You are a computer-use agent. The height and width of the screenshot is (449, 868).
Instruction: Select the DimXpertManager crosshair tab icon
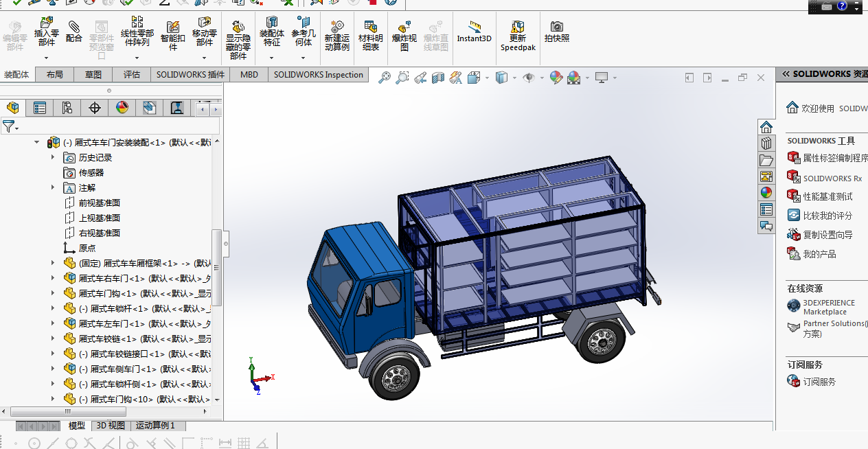coord(95,108)
